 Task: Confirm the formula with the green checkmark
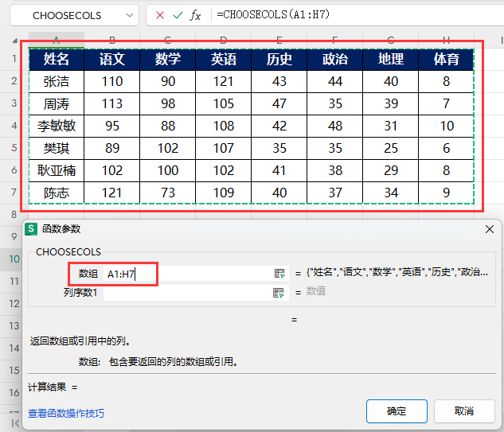(178, 15)
